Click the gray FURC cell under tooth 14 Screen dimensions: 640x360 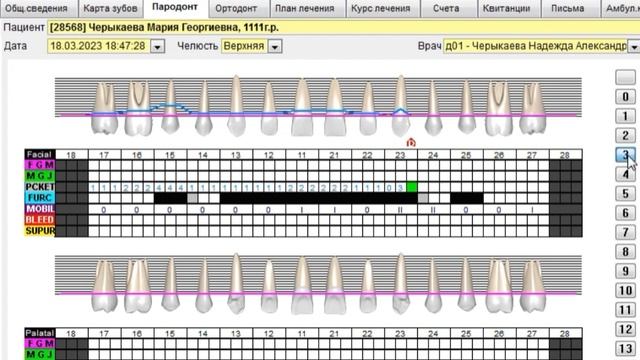192,198
